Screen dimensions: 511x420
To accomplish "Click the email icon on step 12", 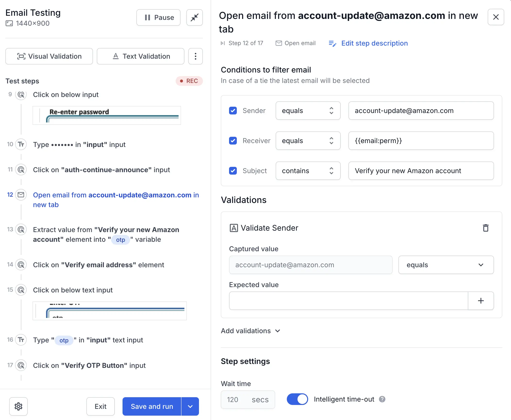I will click(x=21, y=195).
